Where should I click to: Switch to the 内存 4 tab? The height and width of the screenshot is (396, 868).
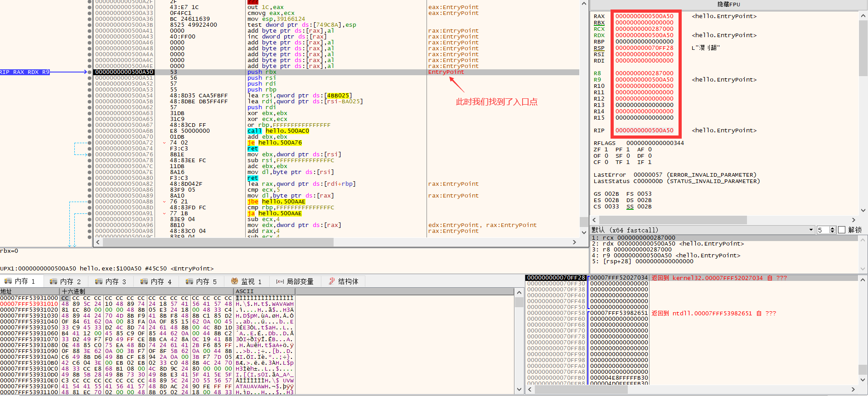tap(156, 281)
